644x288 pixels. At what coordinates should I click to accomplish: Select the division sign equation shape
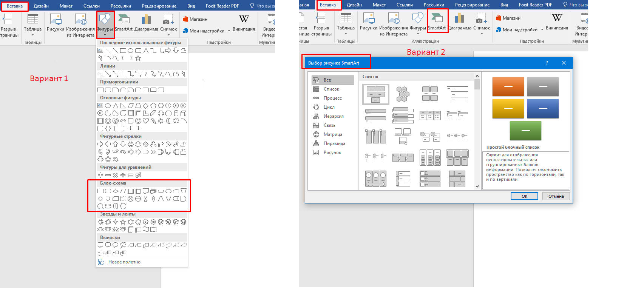[123, 175]
